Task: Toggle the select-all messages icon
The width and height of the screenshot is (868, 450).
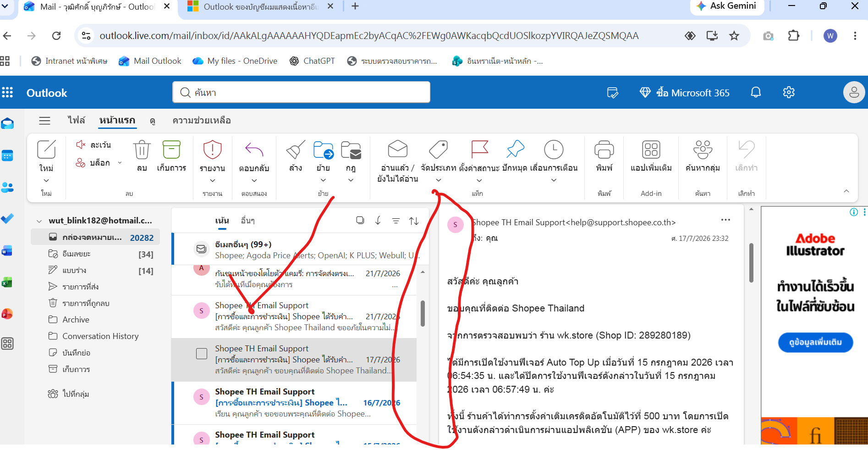Action: (x=360, y=220)
